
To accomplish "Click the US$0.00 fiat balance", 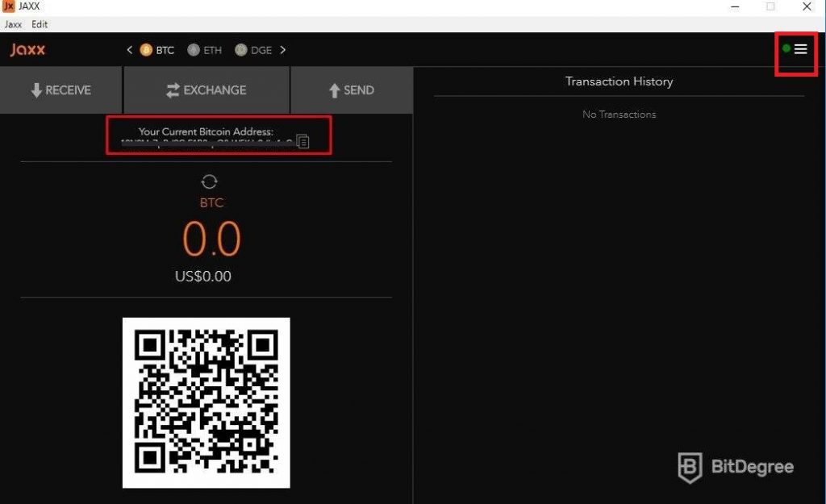I will 203,277.
